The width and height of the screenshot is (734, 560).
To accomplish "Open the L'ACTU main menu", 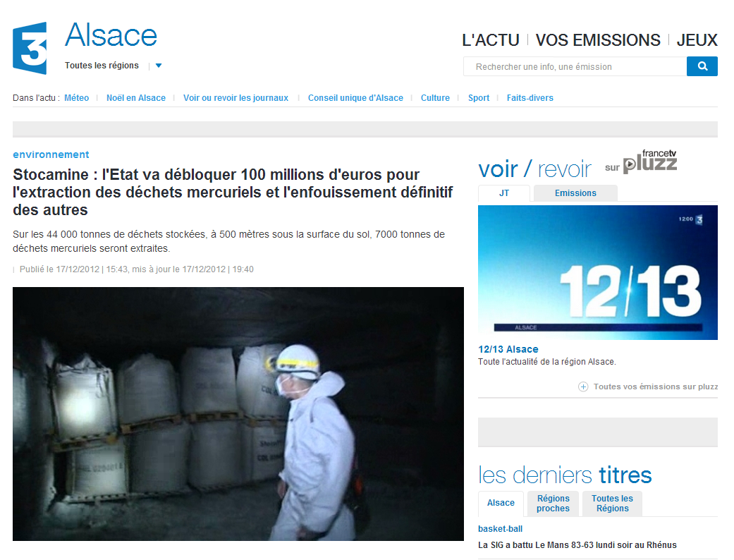I will [490, 40].
